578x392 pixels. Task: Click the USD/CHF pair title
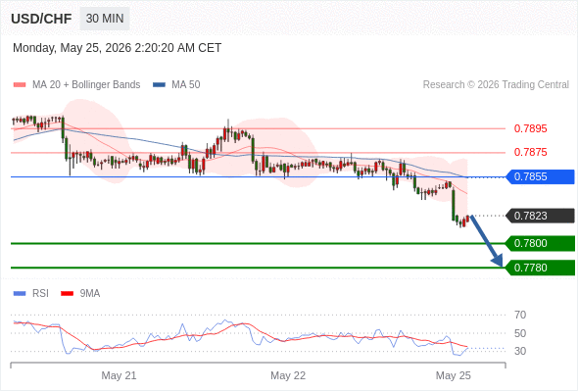(x=41, y=19)
